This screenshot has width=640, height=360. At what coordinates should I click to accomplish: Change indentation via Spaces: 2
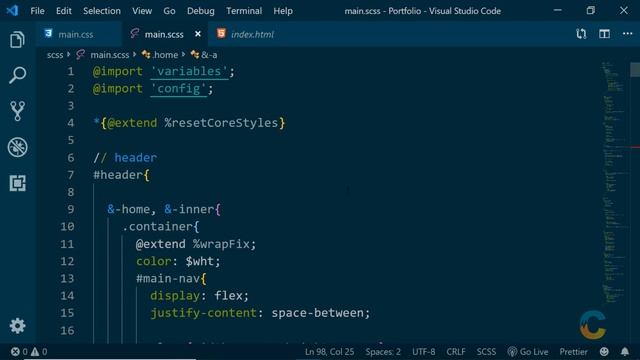383,351
